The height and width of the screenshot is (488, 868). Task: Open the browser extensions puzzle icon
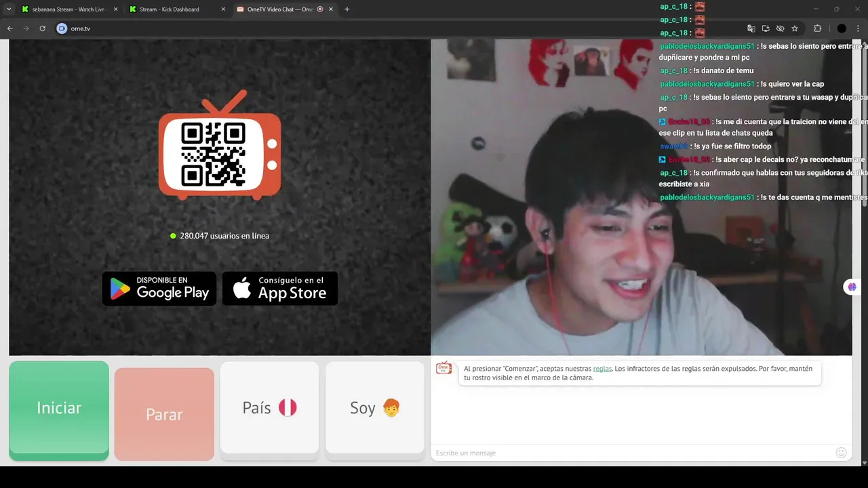(x=817, y=28)
